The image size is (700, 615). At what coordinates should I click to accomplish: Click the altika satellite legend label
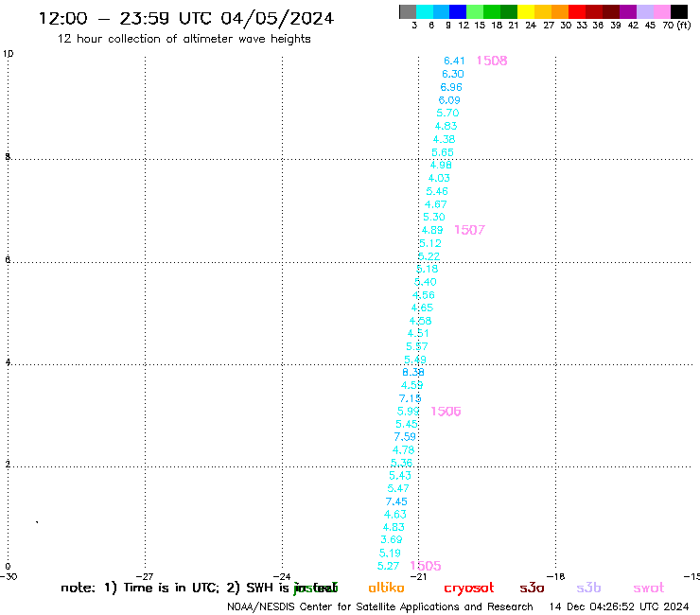coord(386,588)
